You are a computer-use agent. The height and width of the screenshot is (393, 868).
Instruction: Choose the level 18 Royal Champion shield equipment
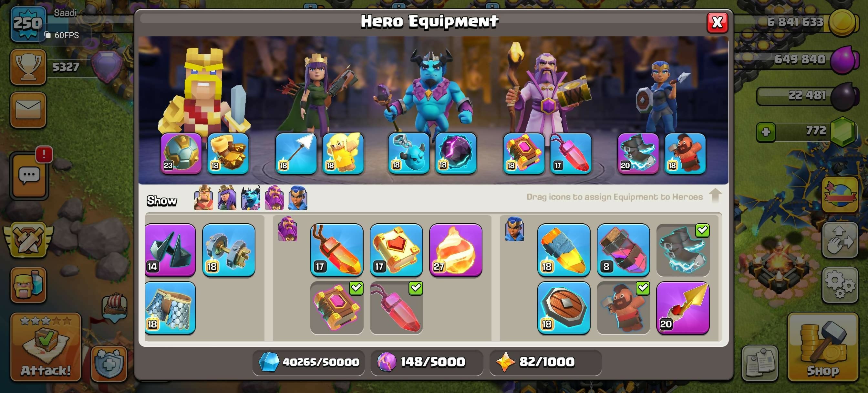click(x=564, y=308)
